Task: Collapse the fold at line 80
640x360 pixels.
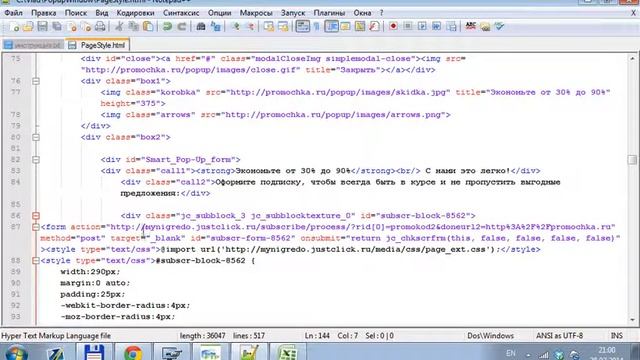Action: (36, 137)
